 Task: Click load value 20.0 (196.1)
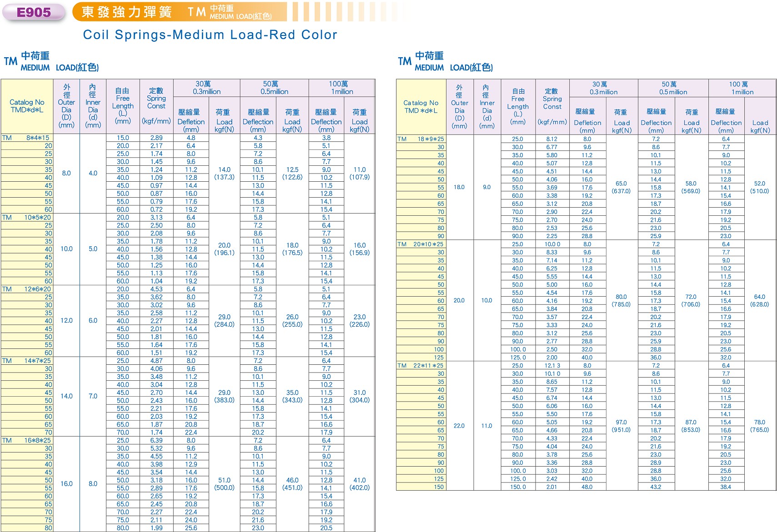click(x=224, y=249)
